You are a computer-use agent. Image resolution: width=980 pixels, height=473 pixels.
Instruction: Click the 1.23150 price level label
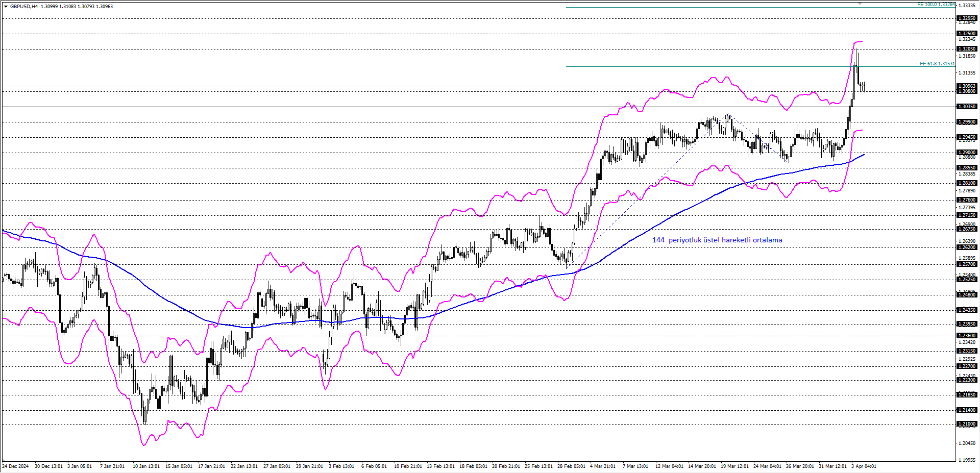[x=967, y=351]
